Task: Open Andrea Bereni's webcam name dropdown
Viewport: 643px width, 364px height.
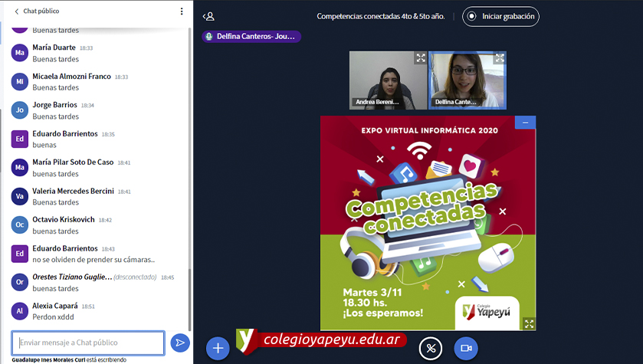Action: 376,101
